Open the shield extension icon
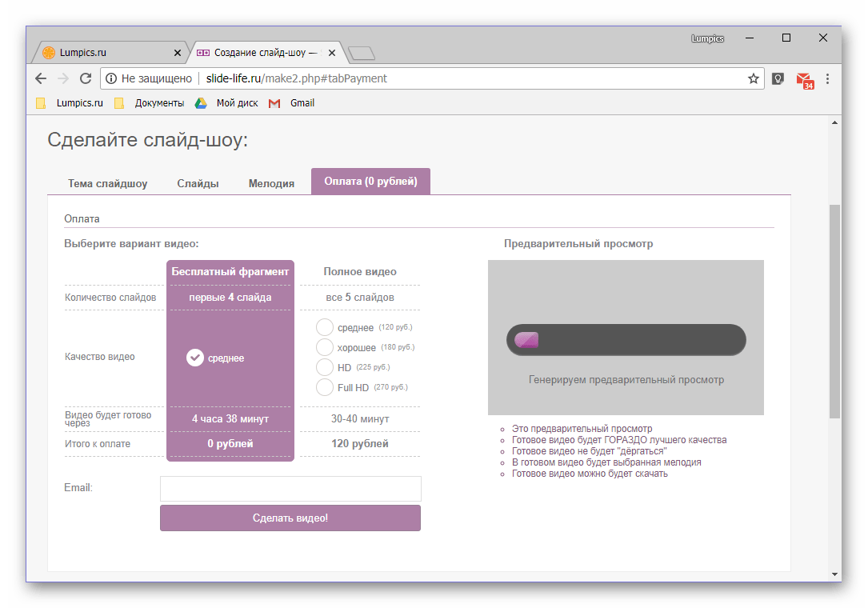Screen dimensions: 868x608 click(x=778, y=78)
